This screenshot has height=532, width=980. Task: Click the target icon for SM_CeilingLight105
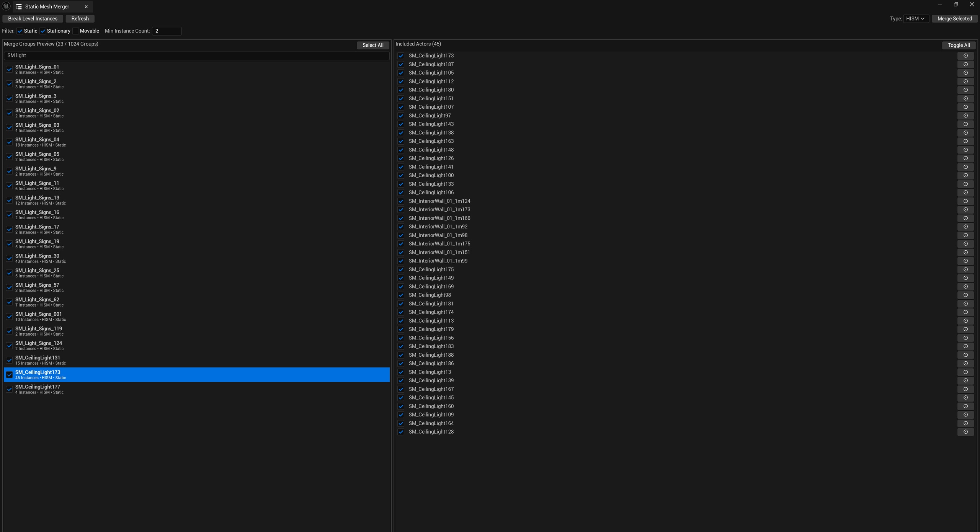(x=965, y=73)
